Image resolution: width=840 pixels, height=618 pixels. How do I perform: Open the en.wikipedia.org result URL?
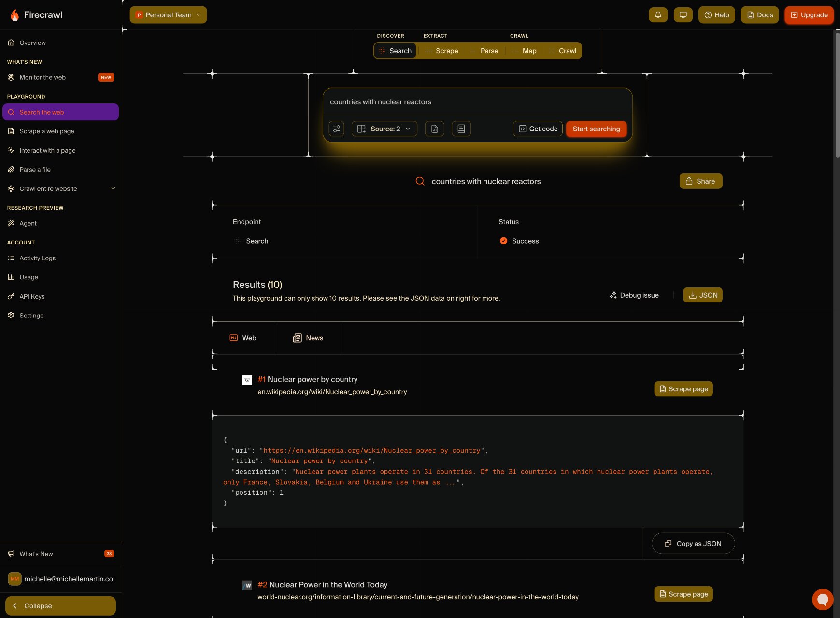click(x=332, y=392)
